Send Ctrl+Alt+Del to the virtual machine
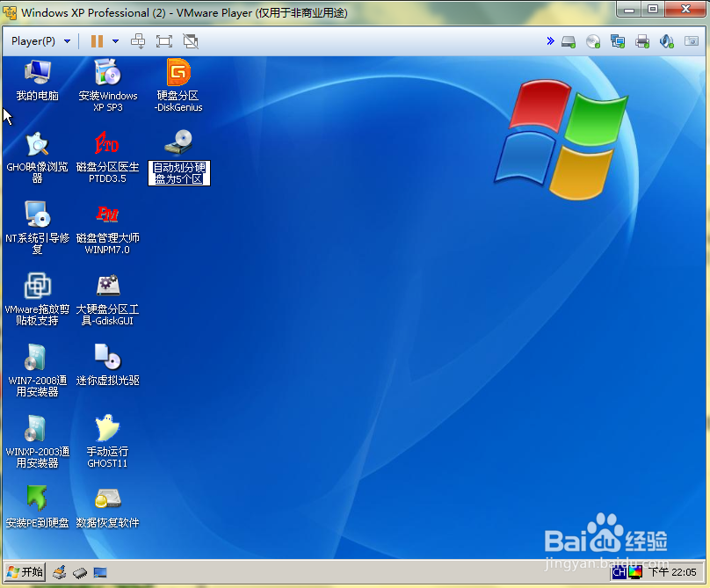This screenshot has height=588, width=710. pyautogui.click(x=138, y=41)
